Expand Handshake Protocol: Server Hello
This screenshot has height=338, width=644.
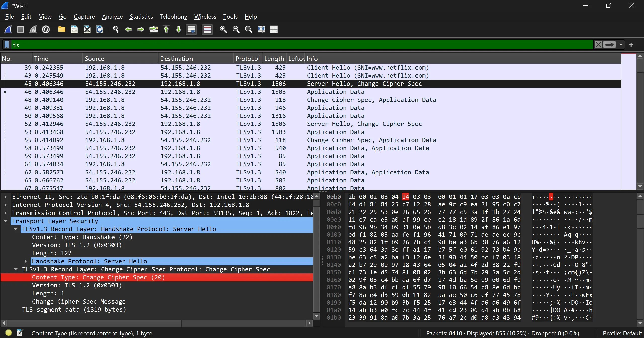pyautogui.click(x=25, y=261)
